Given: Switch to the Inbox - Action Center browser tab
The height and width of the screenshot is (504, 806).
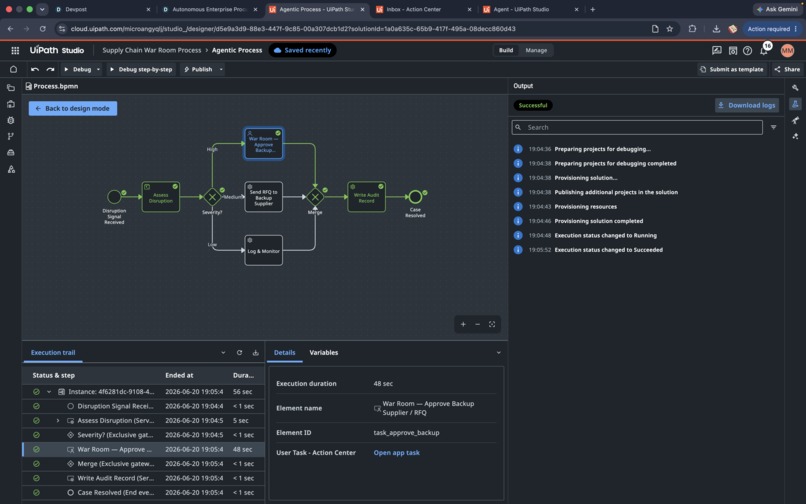Looking at the screenshot, I should pyautogui.click(x=422, y=9).
